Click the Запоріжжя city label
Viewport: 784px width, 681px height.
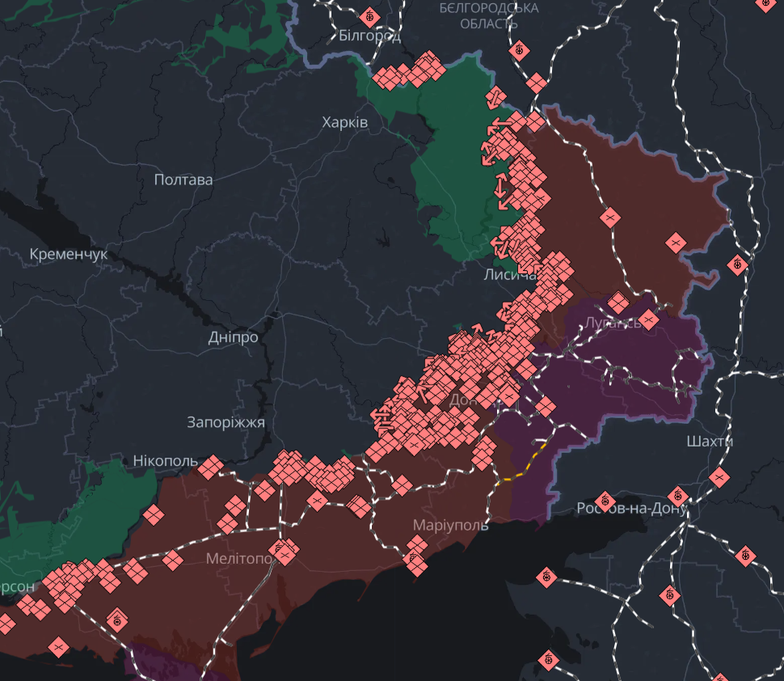[226, 422]
